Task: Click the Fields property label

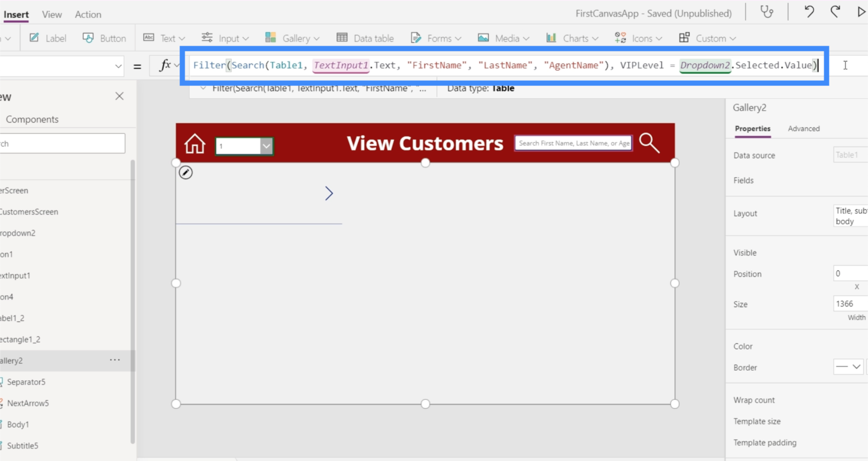Action: coord(743,180)
